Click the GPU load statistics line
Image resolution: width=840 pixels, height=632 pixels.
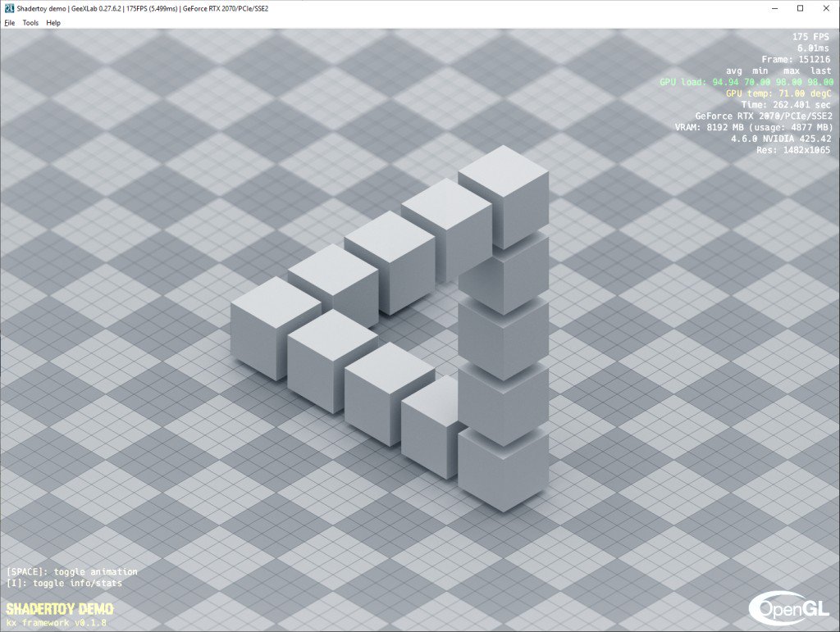tap(746, 82)
